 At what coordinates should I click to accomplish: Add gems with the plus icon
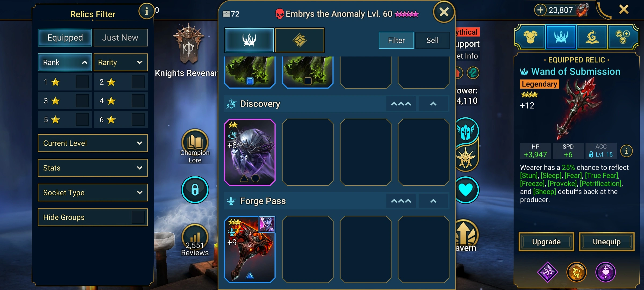540,10
